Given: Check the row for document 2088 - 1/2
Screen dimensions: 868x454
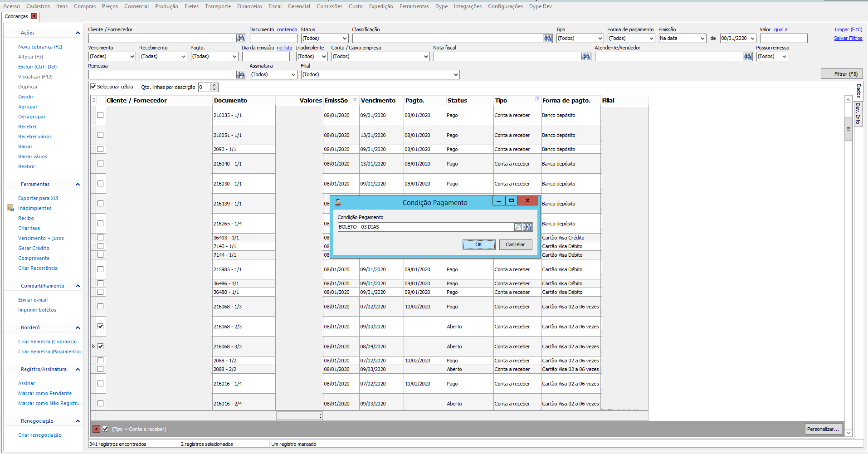Looking at the screenshot, I should click(101, 361).
